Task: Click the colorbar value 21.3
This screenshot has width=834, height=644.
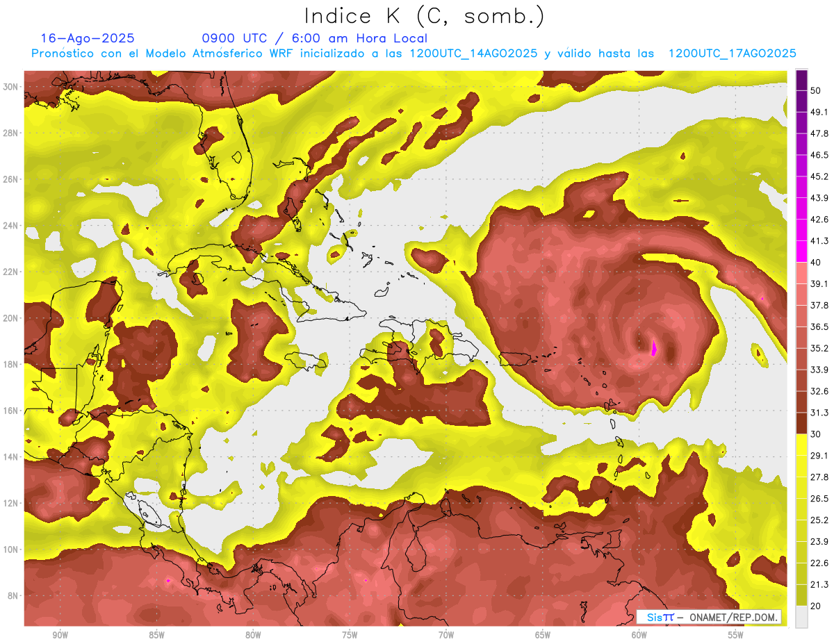Action: tap(819, 584)
